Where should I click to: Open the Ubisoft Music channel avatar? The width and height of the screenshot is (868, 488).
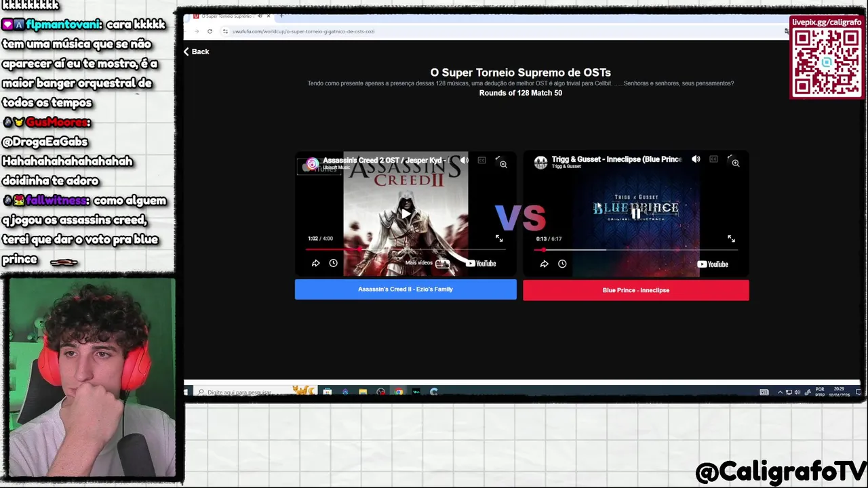tap(312, 163)
